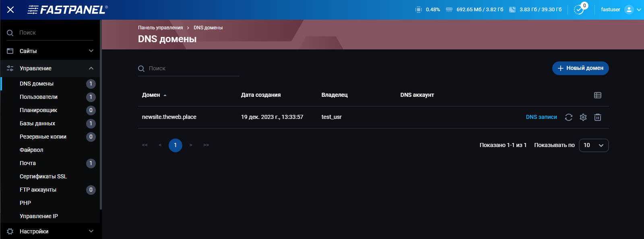Click the sync icon for newsite.theweb.place
644x239 pixels.
point(569,117)
